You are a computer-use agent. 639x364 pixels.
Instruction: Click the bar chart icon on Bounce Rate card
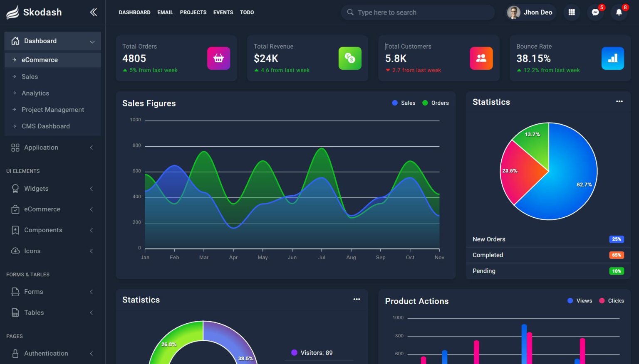(612, 58)
